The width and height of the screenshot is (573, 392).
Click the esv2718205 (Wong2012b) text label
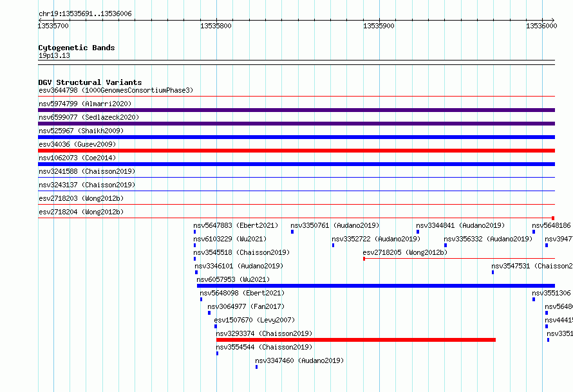point(405,252)
